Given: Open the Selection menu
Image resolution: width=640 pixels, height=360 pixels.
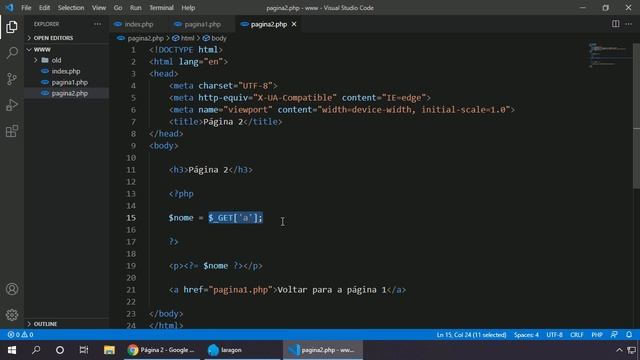Looking at the screenshot, I should pos(71,8).
